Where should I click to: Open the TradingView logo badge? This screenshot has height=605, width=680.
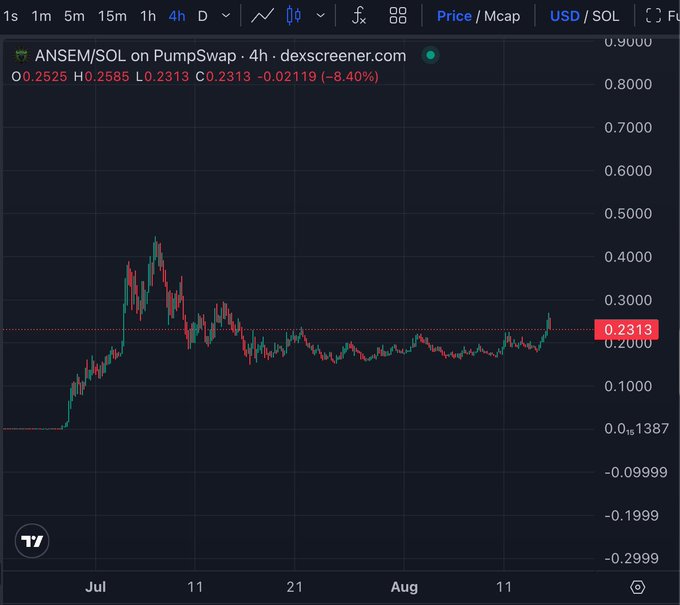tap(32, 541)
